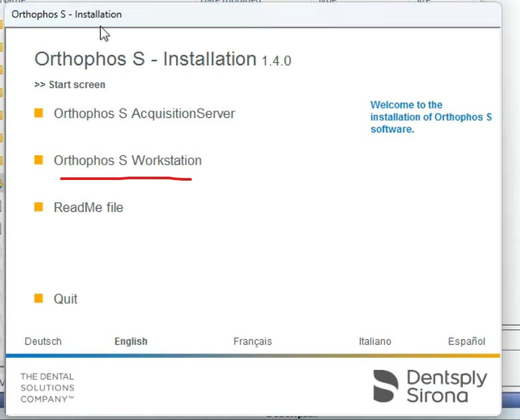Click the orange square next to Workstation
The image size is (520, 420).
point(39,160)
